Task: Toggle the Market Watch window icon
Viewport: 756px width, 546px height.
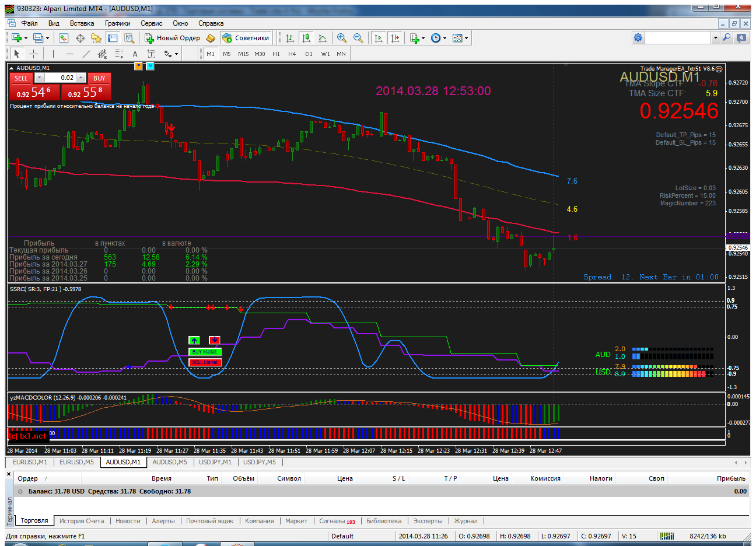Action: (x=64, y=38)
